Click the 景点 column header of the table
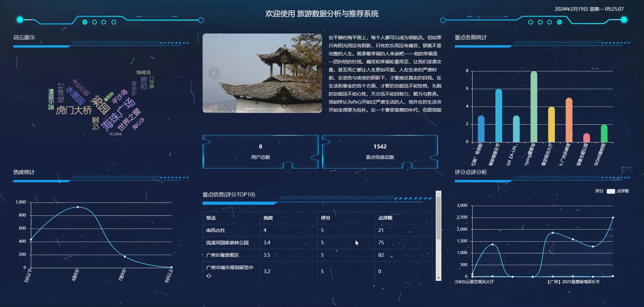 pos(211,218)
